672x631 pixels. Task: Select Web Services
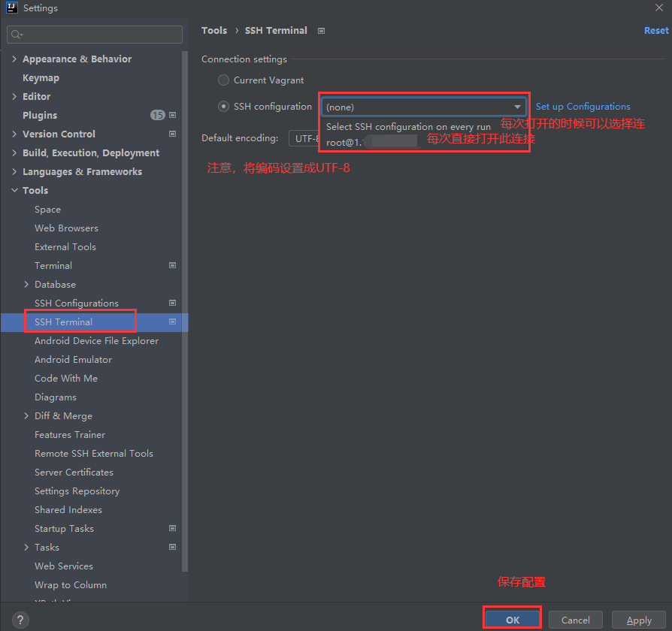point(63,566)
